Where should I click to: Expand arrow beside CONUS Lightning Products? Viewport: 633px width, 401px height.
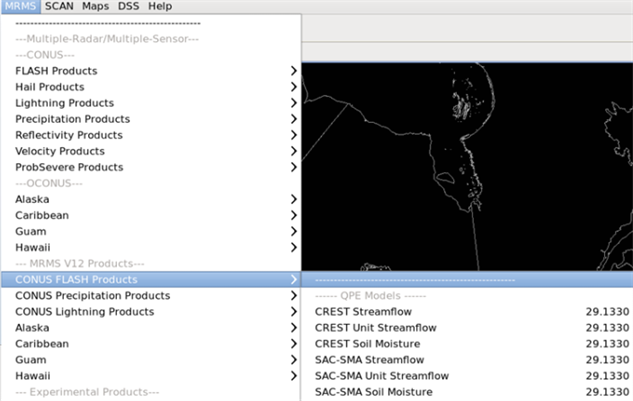click(293, 312)
